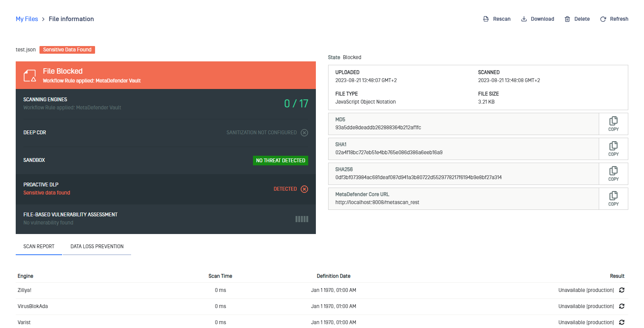Image resolution: width=644 pixels, height=328 pixels.
Task: Click the Deep CDR not-configured X icon
Action: coord(304,133)
